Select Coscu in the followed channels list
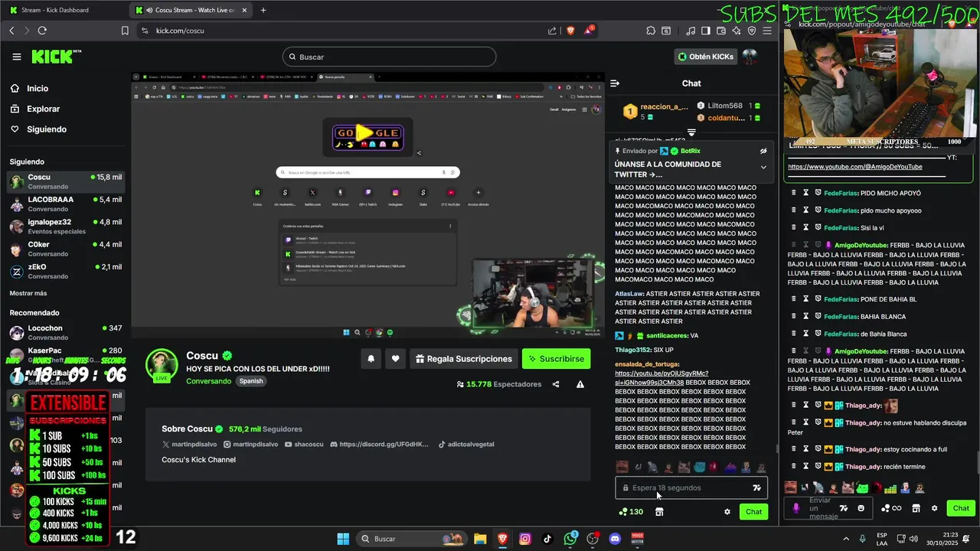 coord(65,181)
